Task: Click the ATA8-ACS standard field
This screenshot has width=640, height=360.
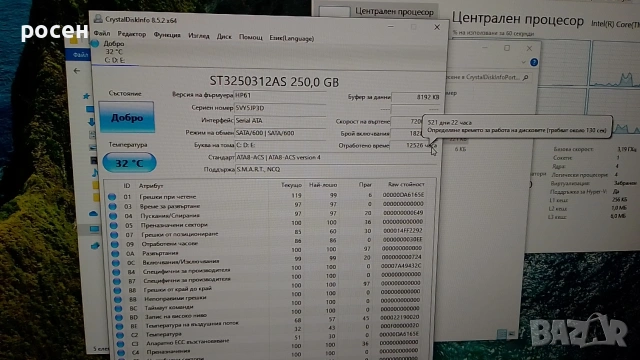Action: [336, 158]
